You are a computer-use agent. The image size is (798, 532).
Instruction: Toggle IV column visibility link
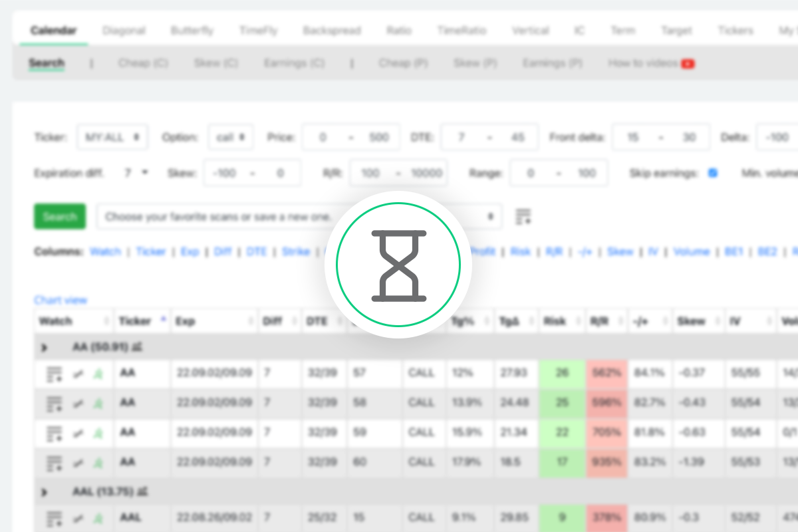(653, 252)
